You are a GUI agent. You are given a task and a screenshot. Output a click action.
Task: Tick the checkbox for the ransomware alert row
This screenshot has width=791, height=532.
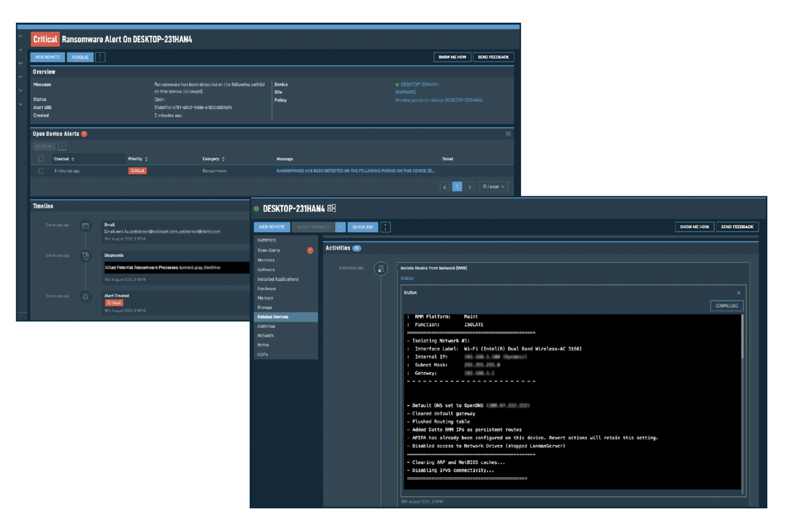click(x=41, y=171)
